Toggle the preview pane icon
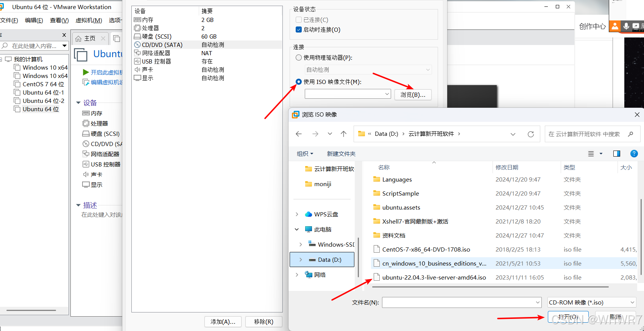Viewport: 644px width, 331px height. pyautogui.click(x=617, y=154)
